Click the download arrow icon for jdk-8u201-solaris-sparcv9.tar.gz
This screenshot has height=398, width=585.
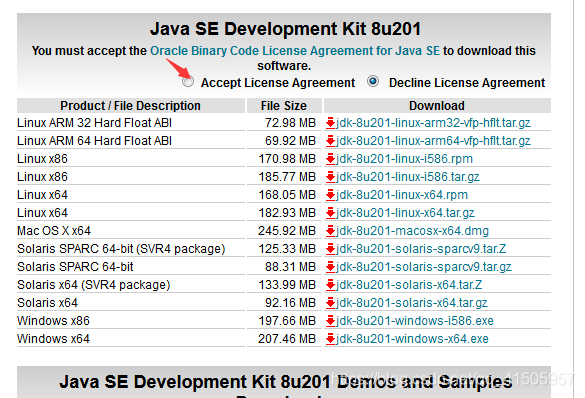pyautogui.click(x=330, y=267)
